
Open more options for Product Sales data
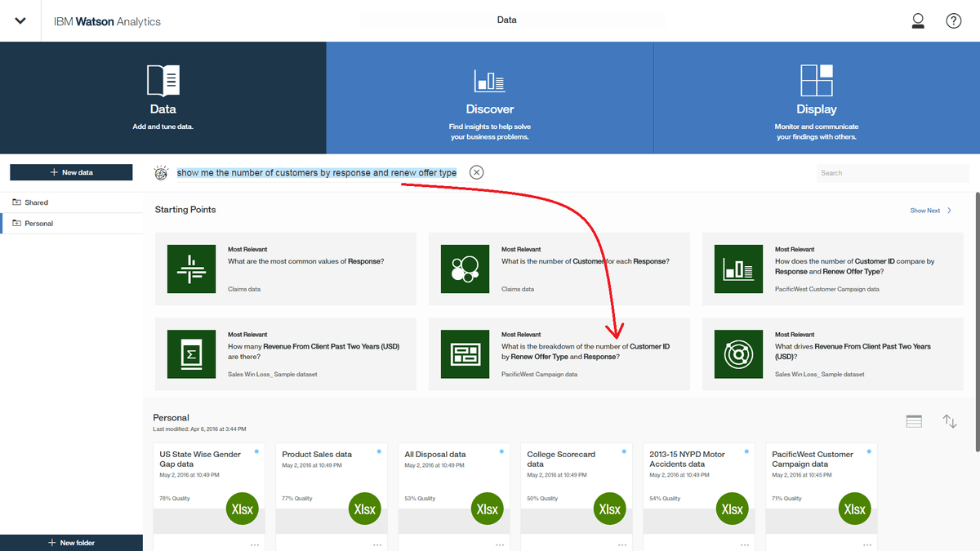(x=377, y=544)
